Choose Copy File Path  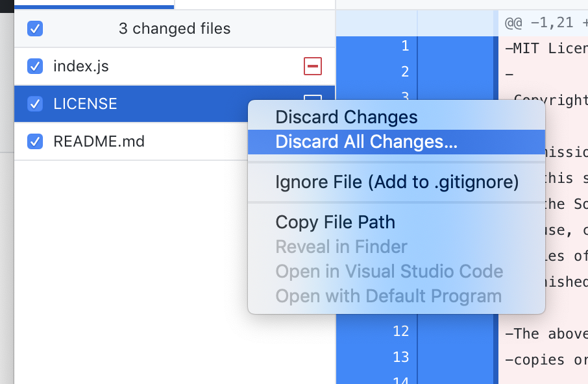335,222
